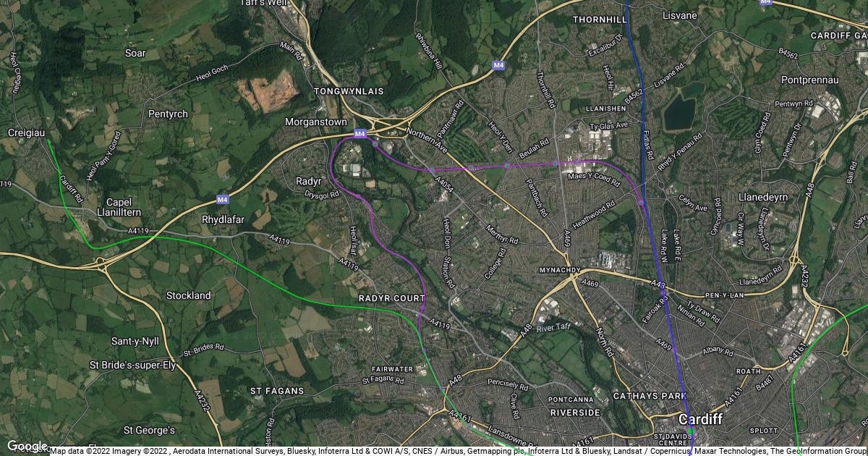Viewport: 868px width, 456px height.
Task: Click the M4 shield beside Morganstown
Action: (x=359, y=134)
